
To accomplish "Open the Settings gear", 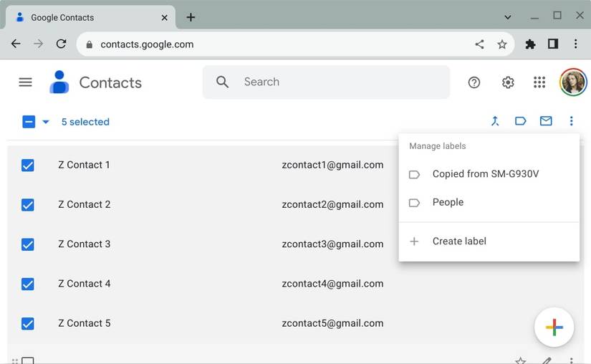I will [x=508, y=82].
